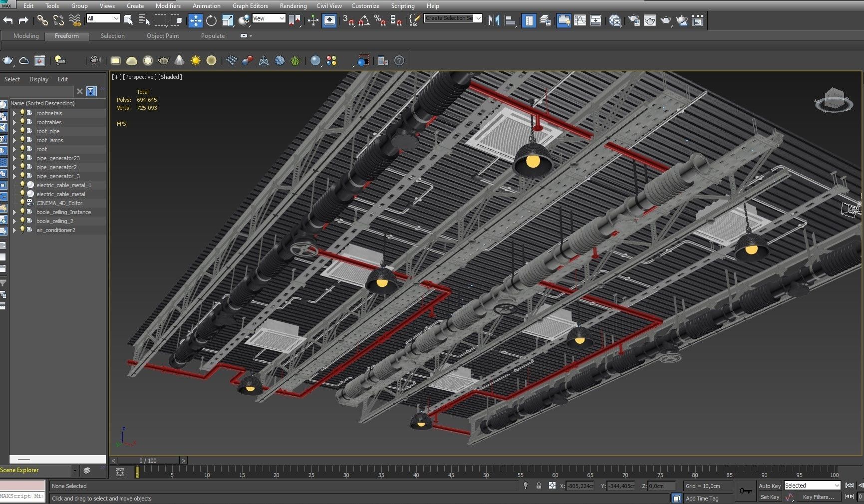This screenshot has height=504, width=864.
Task: Activate the Select and Scale tool
Action: [228, 20]
